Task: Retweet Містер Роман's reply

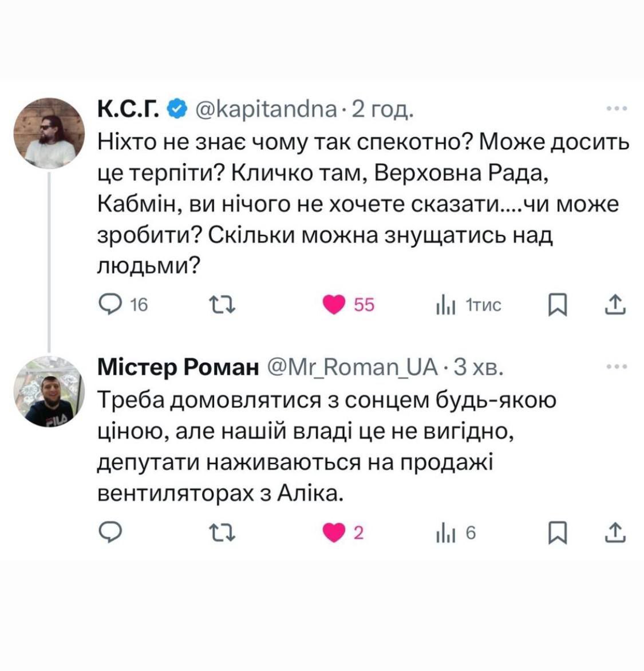Action: pyautogui.click(x=223, y=533)
